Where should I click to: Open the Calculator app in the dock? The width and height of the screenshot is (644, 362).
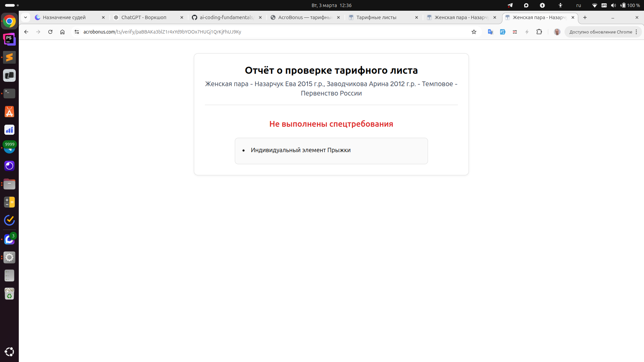(x=9, y=202)
